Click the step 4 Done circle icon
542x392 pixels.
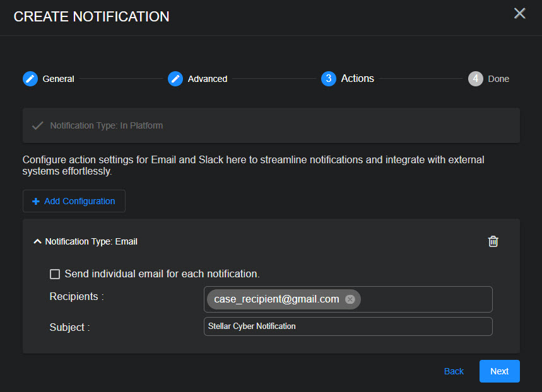[x=476, y=79]
